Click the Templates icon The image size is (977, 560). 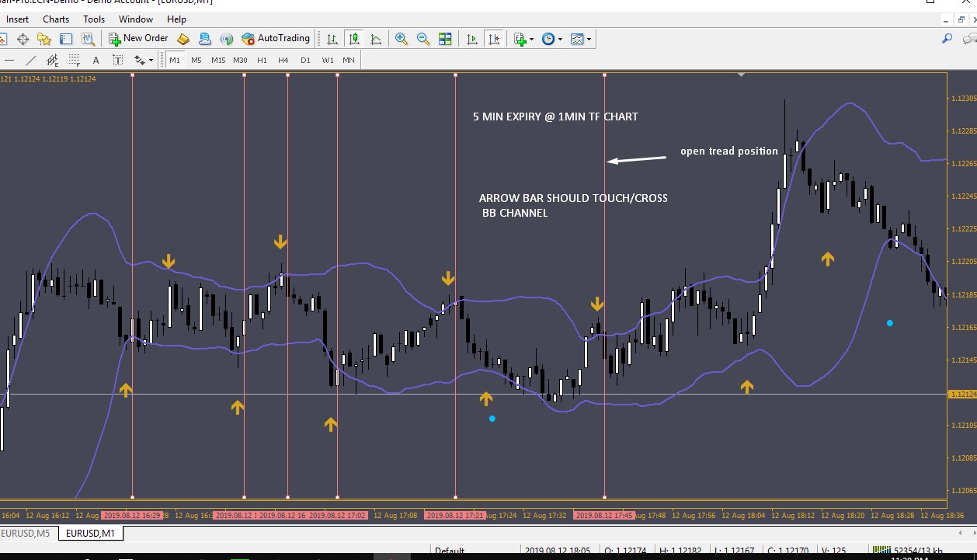click(x=577, y=39)
